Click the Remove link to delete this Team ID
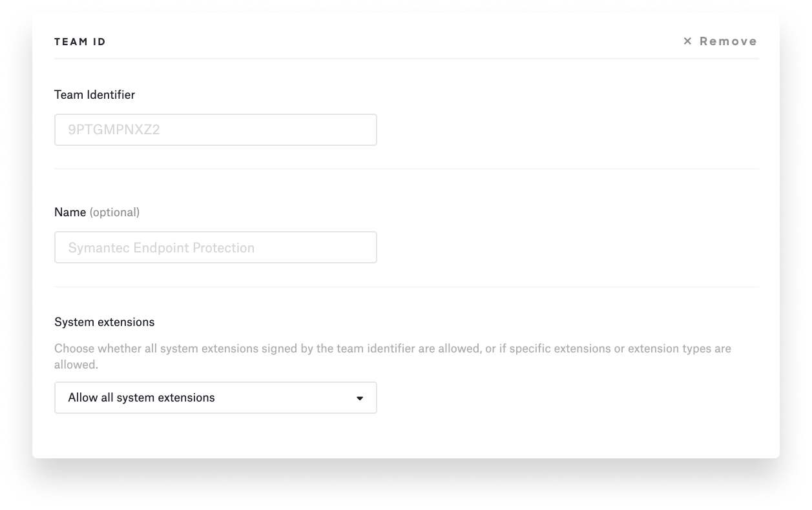 point(728,41)
